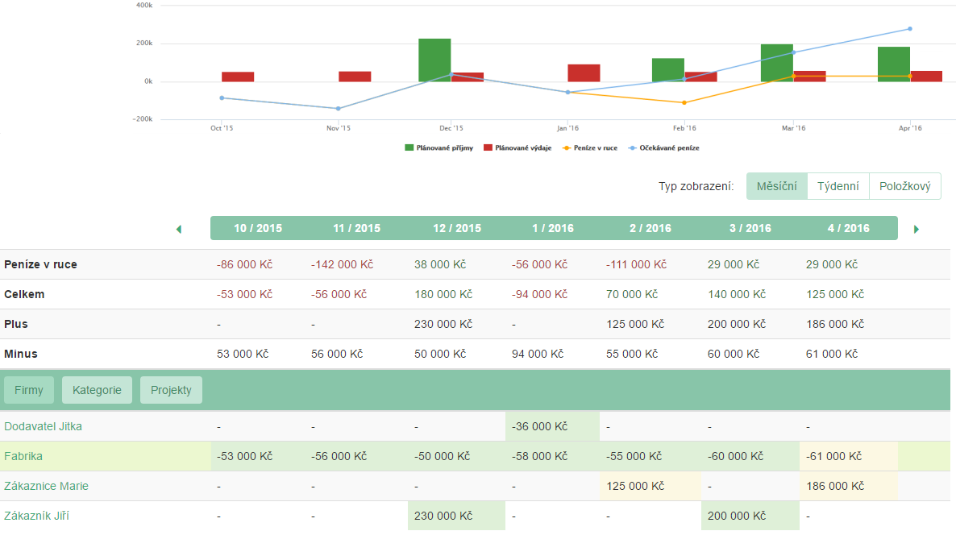Select the Kategorie tab
This screenshot has height=560, width=956.
(97, 390)
